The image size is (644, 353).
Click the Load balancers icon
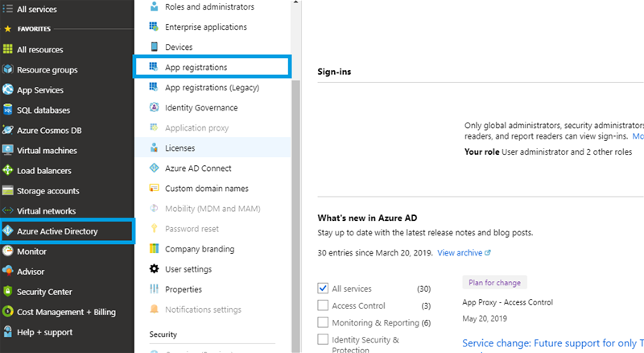point(8,171)
